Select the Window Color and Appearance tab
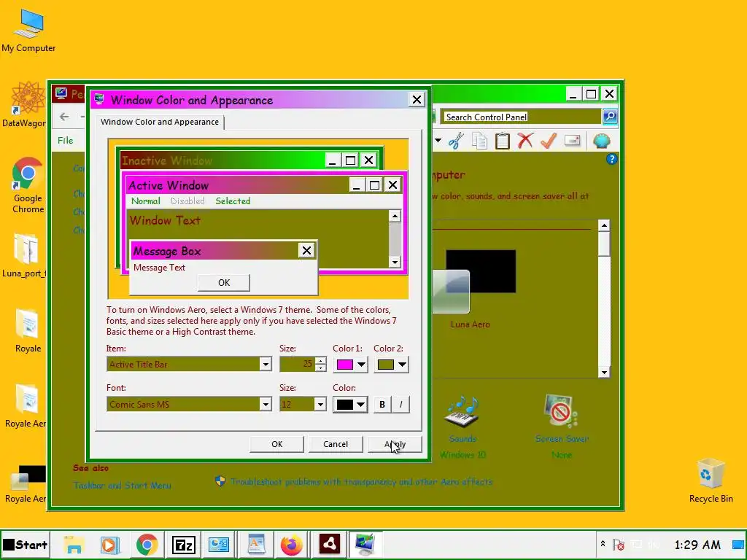This screenshot has height=560, width=747. pos(160,122)
